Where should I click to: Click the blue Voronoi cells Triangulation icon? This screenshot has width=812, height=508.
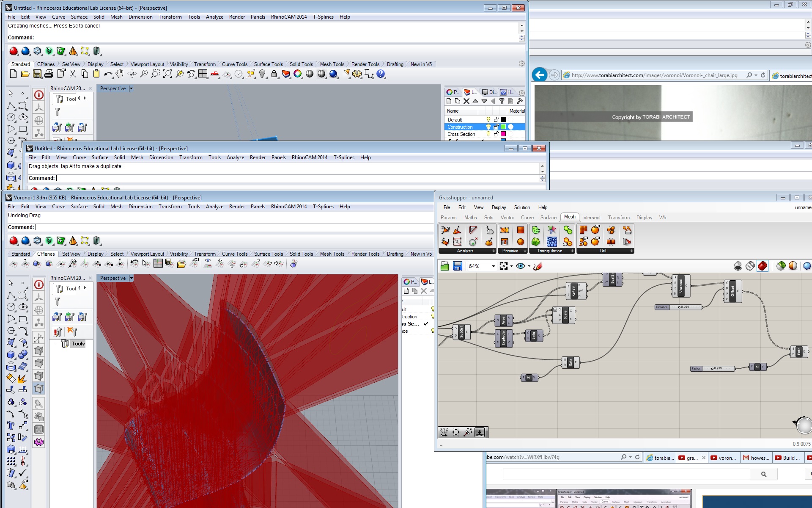coord(551,242)
